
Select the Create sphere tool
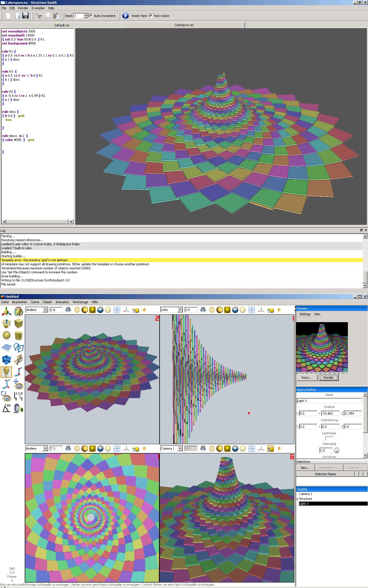point(7,335)
